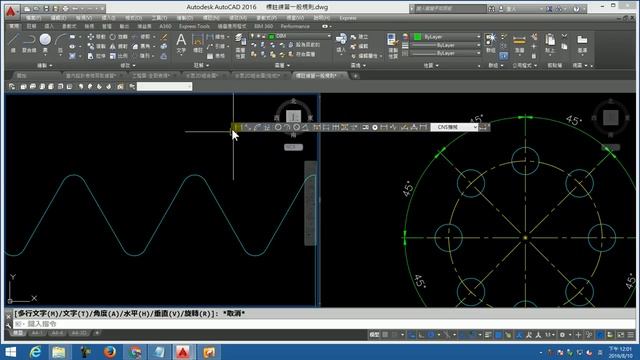Pick the Copy tool in Modify panel
The height and width of the screenshot is (360, 640).
[x=96, y=46]
